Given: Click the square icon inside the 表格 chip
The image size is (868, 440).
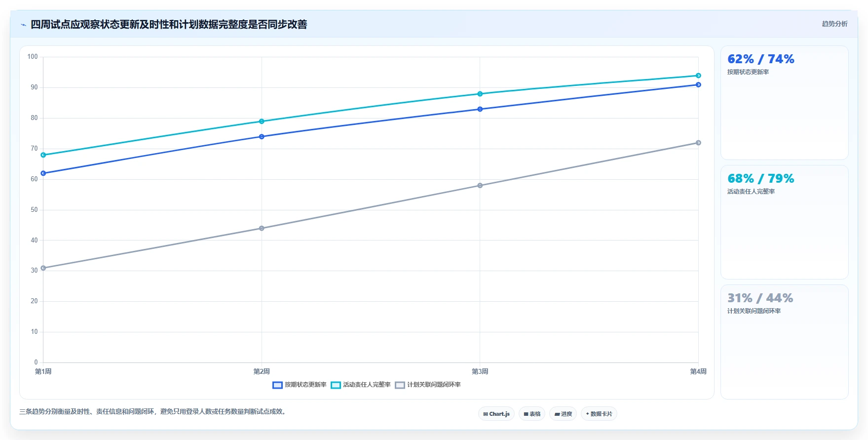Looking at the screenshot, I should coord(526,414).
